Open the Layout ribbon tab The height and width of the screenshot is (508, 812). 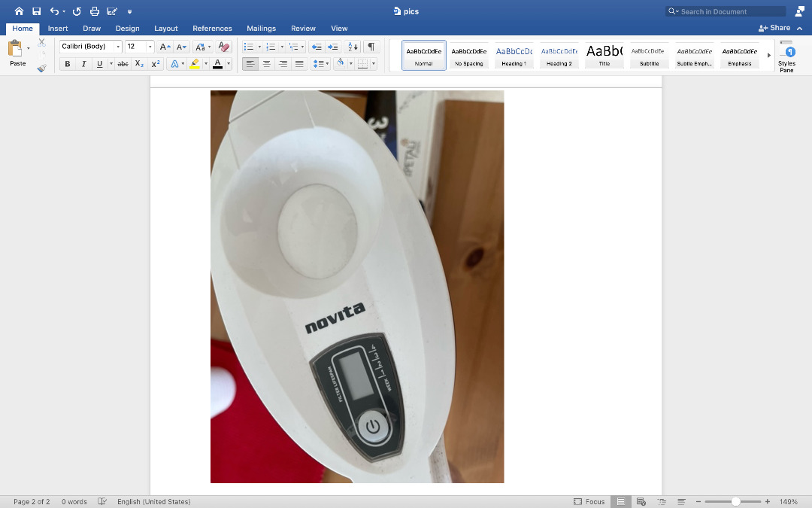click(165, 29)
